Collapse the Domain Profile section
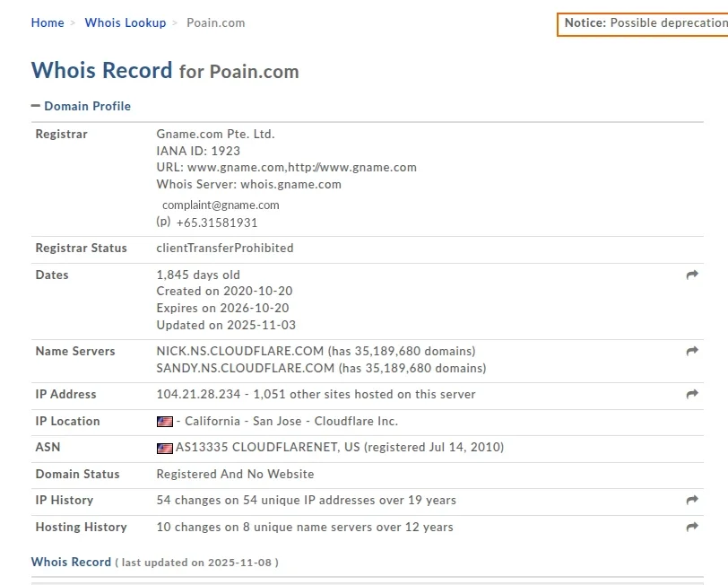The width and height of the screenshot is (728, 585). tap(87, 106)
